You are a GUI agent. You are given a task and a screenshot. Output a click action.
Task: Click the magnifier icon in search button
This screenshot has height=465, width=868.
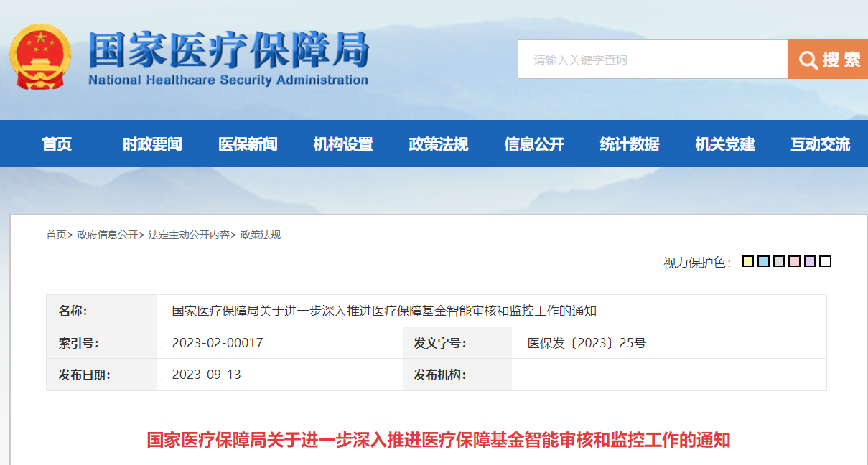coord(808,60)
